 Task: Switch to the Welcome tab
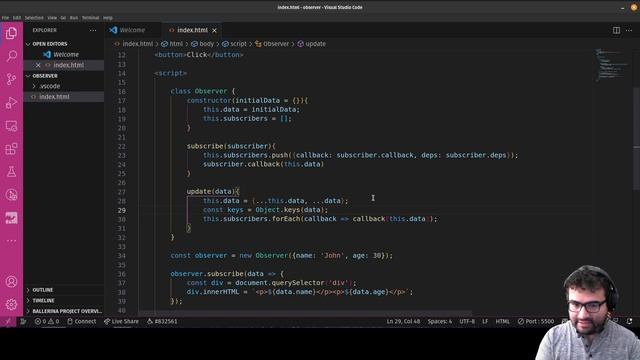pyautogui.click(x=132, y=30)
